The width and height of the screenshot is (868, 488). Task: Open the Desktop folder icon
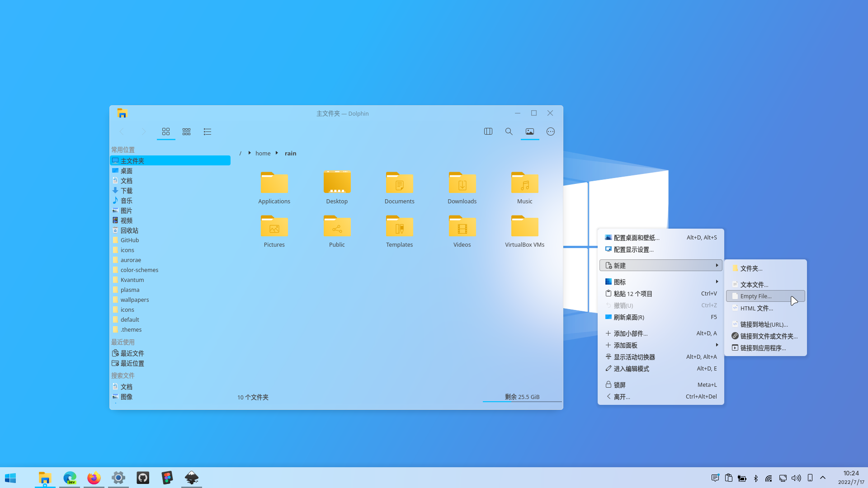[337, 188]
